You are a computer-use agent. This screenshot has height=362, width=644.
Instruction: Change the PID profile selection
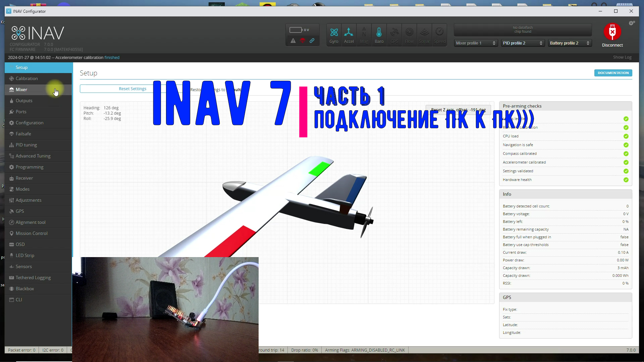tap(522, 43)
